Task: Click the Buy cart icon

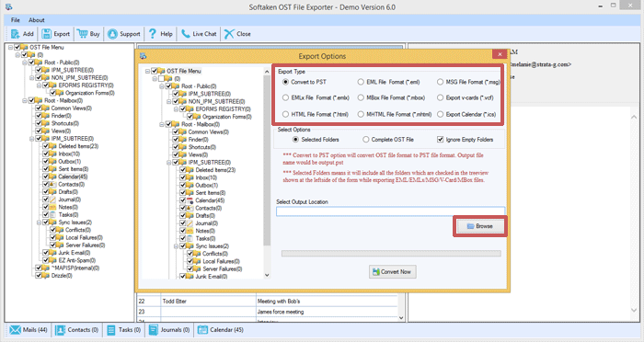Action: tap(82, 34)
